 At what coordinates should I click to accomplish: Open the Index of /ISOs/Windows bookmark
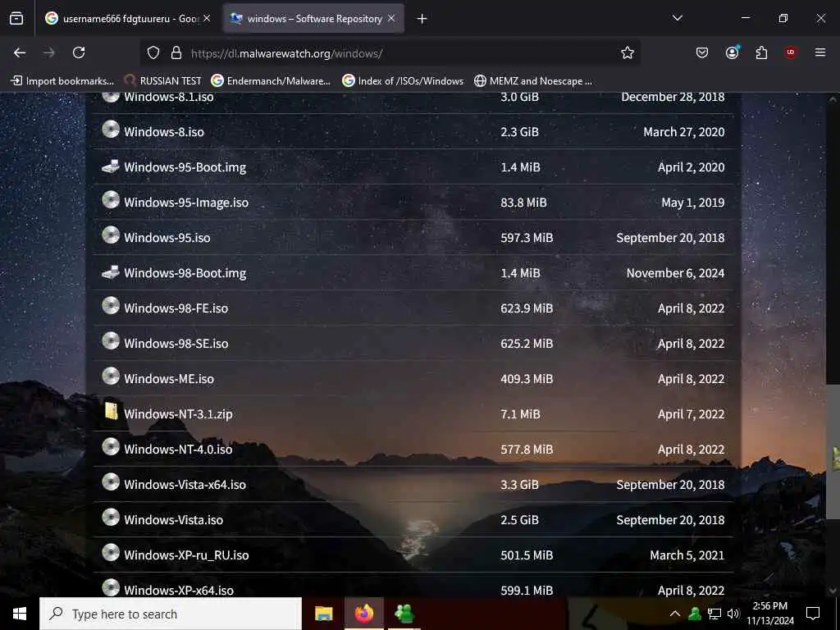click(404, 81)
